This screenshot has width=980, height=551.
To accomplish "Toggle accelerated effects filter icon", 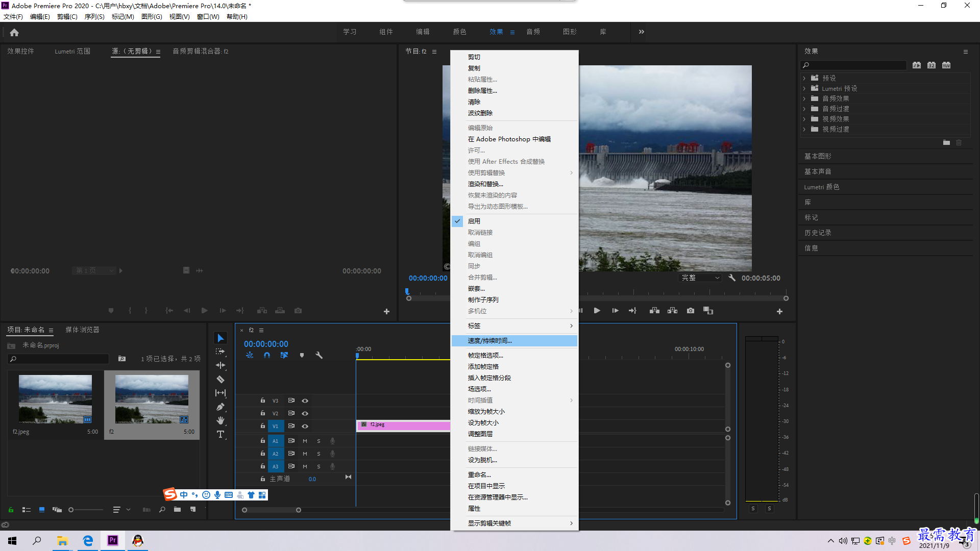I will click(917, 65).
